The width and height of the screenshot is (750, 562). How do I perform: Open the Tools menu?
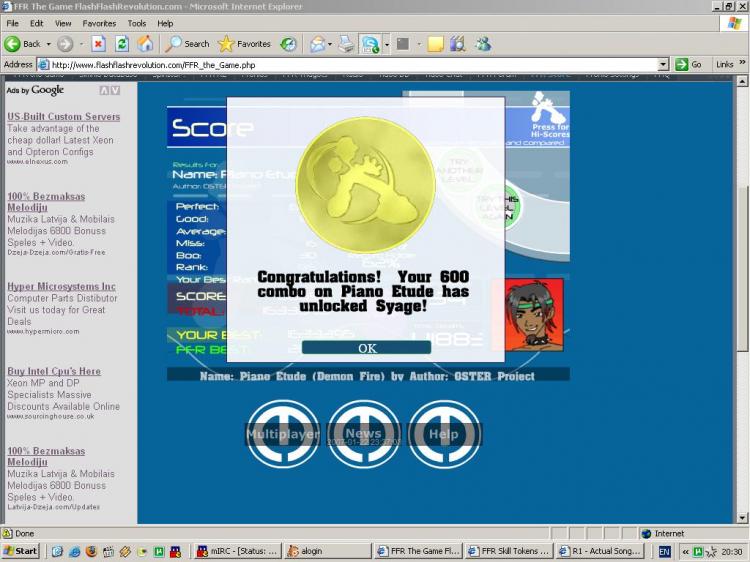point(137,23)
